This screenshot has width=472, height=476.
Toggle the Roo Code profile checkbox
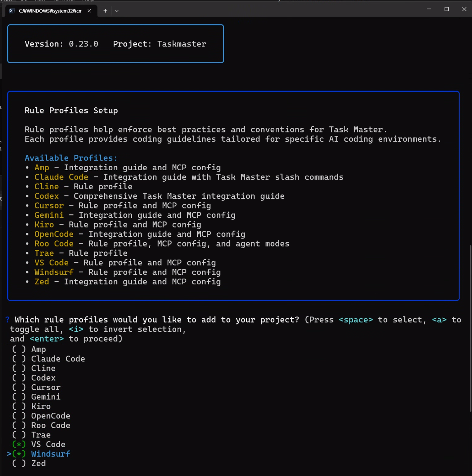19,425
